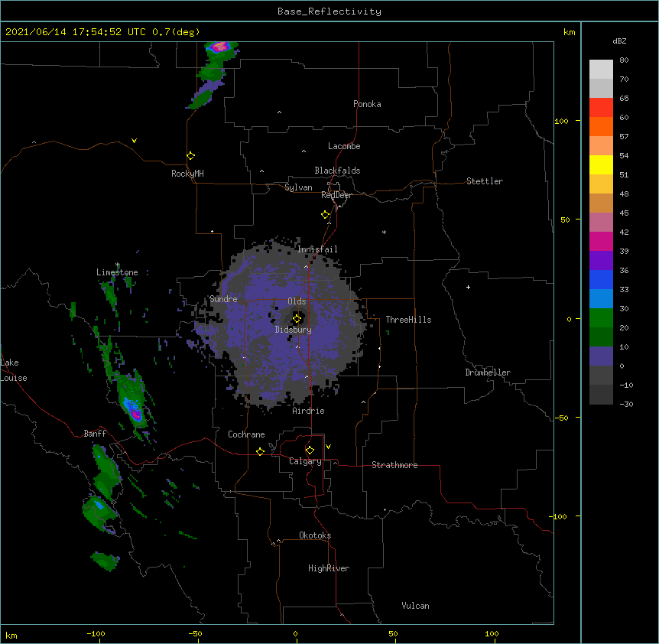
Task: Click the ThreeHills label
Action: pyautogui.click(x=408, y=320)
